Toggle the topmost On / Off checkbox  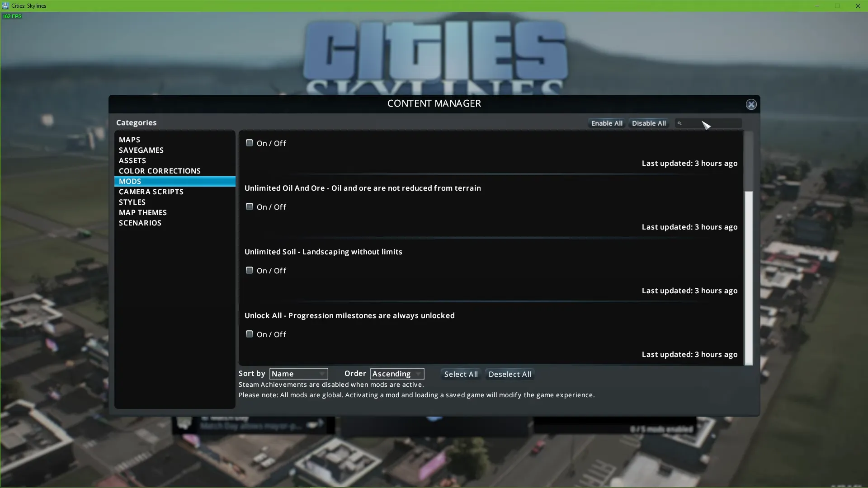[249, 143]
